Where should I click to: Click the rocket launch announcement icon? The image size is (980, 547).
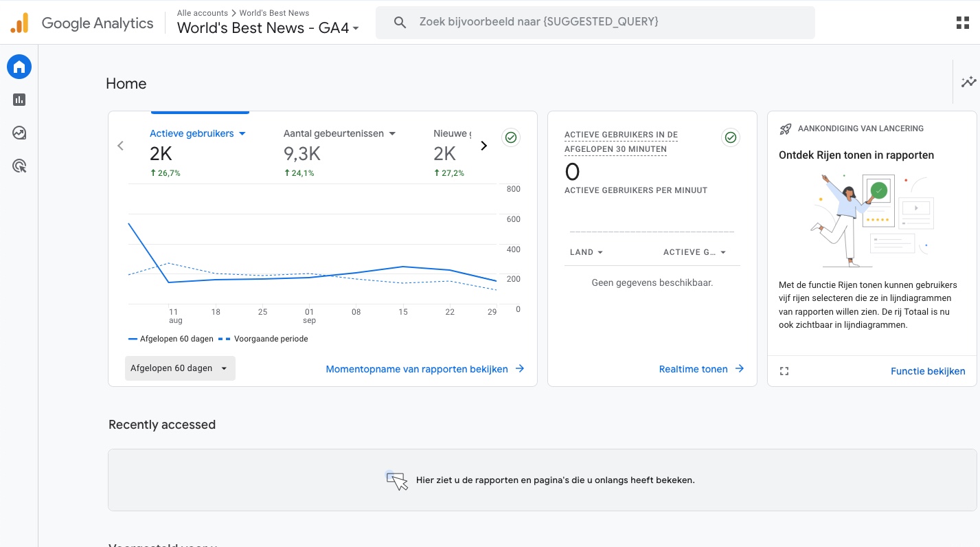[x=786, y=129]
